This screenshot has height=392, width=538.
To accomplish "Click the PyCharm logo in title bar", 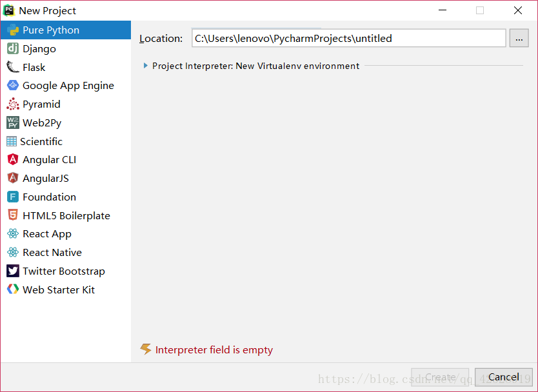I will pos(9,10).
